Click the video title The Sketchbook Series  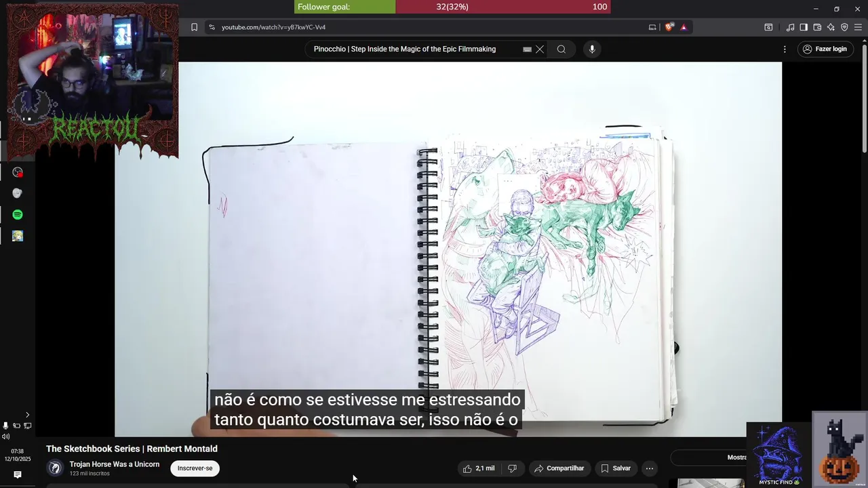132,449
